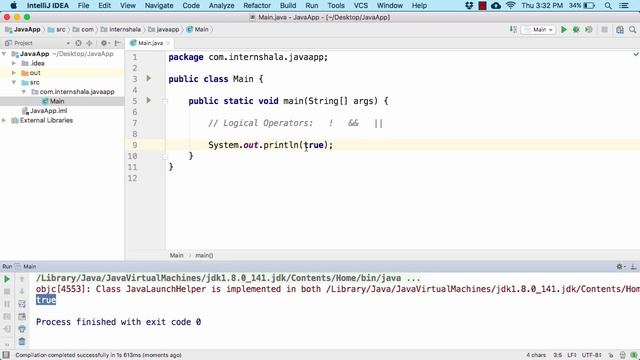Click main() in editor breadcrumb bar
Viewport: 640px width, 360px height.
204,256
